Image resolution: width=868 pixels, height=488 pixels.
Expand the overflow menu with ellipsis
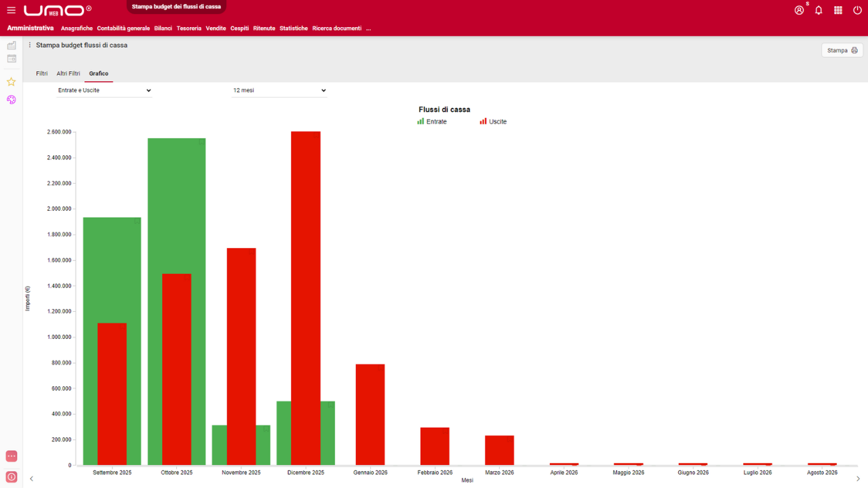[x=368, y=28]
